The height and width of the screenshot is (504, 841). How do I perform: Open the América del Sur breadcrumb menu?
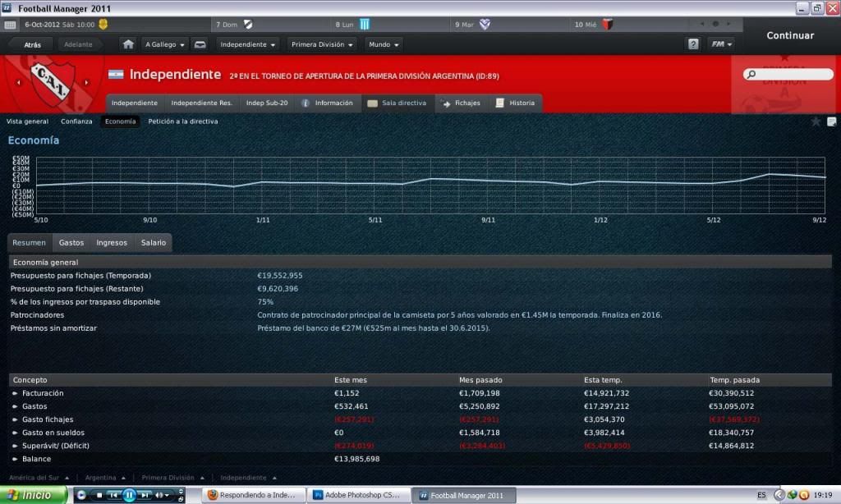pyautogui.click(x=39, y=478)
